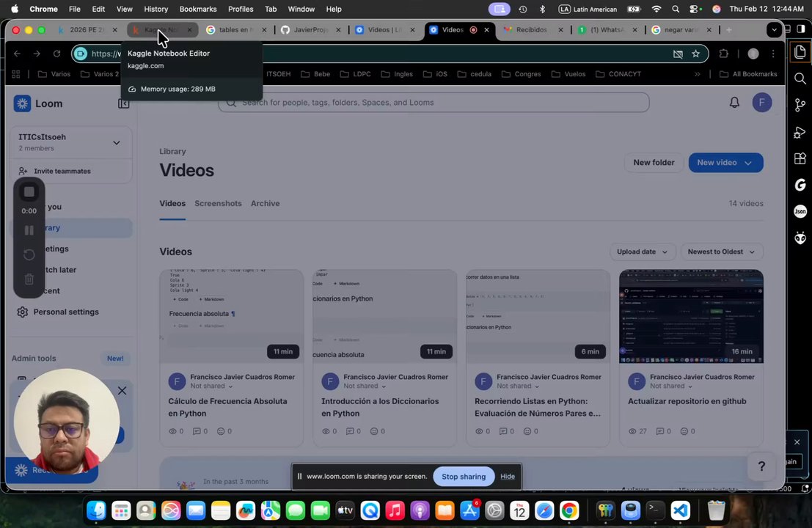Switch to the Screenshots tab
812x528 pixels.
click(218, 203)
